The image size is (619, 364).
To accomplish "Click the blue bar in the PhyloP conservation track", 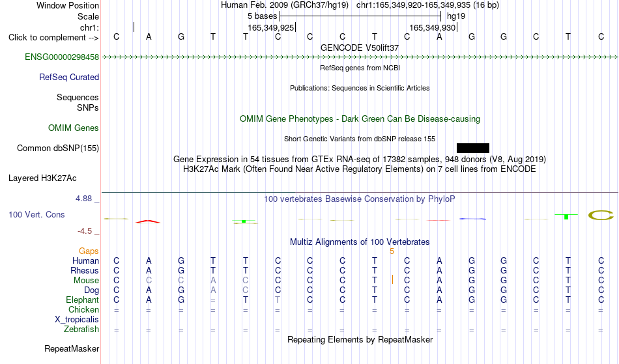I will [x=472, y=219].
